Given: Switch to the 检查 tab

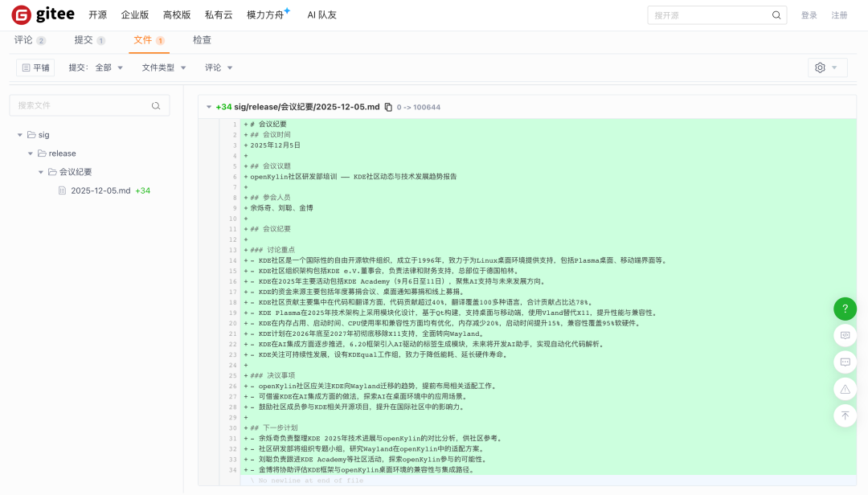Looking at the screenshot, I should [x=201, y=39].
